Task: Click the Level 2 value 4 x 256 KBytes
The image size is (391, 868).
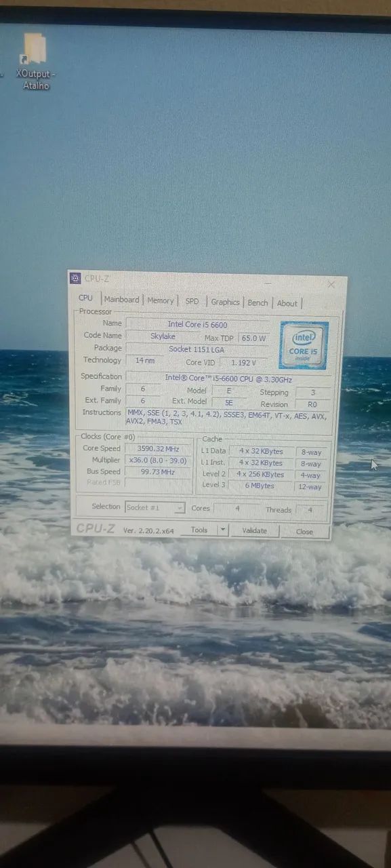Action: tap(260, 475)
